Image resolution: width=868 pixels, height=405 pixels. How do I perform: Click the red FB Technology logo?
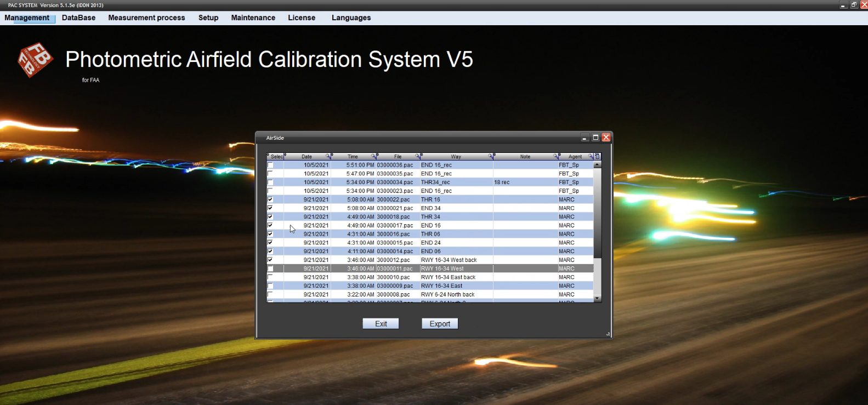click(35, 60)
